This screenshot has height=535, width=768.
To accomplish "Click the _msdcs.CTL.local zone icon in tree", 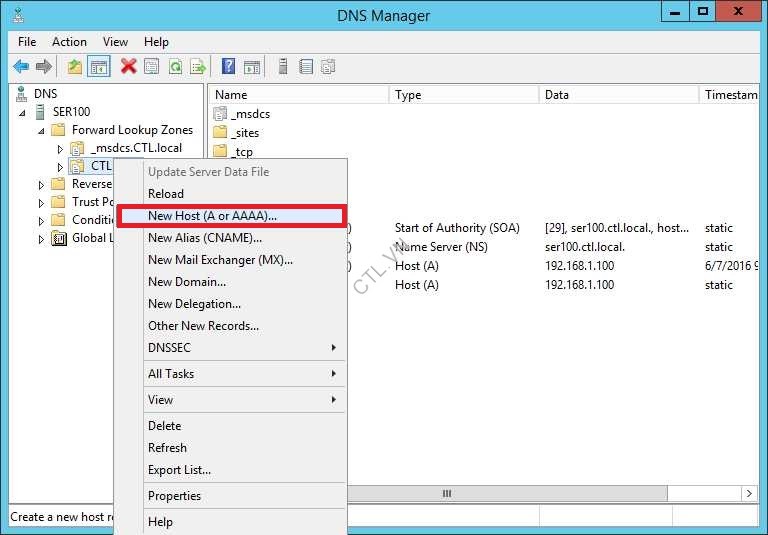I will click(77, 148).
